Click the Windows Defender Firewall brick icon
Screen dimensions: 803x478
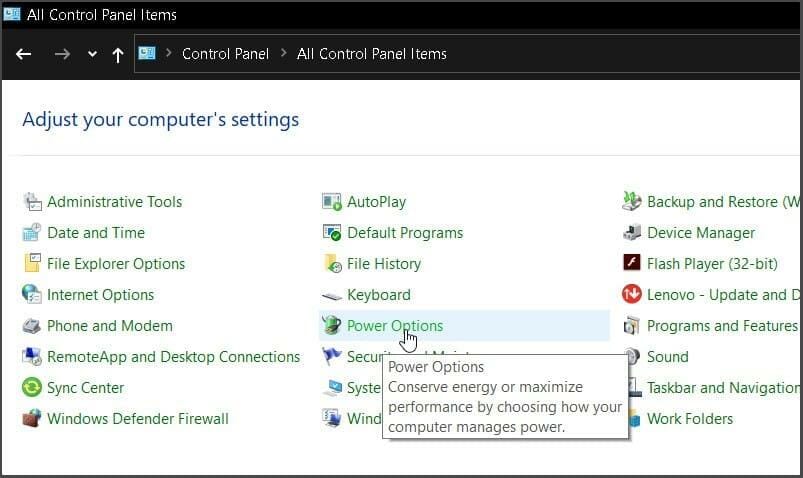pyautogui.click(x=32, y=419)
